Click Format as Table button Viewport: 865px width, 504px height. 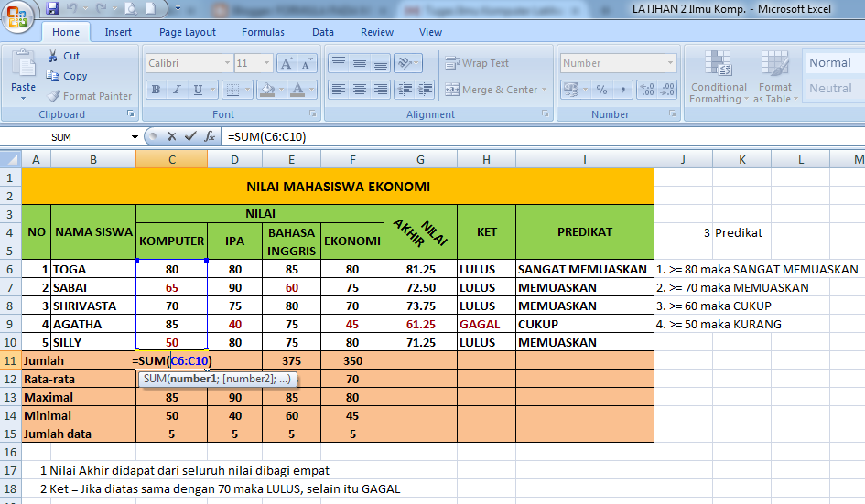(x=775, y=77)
